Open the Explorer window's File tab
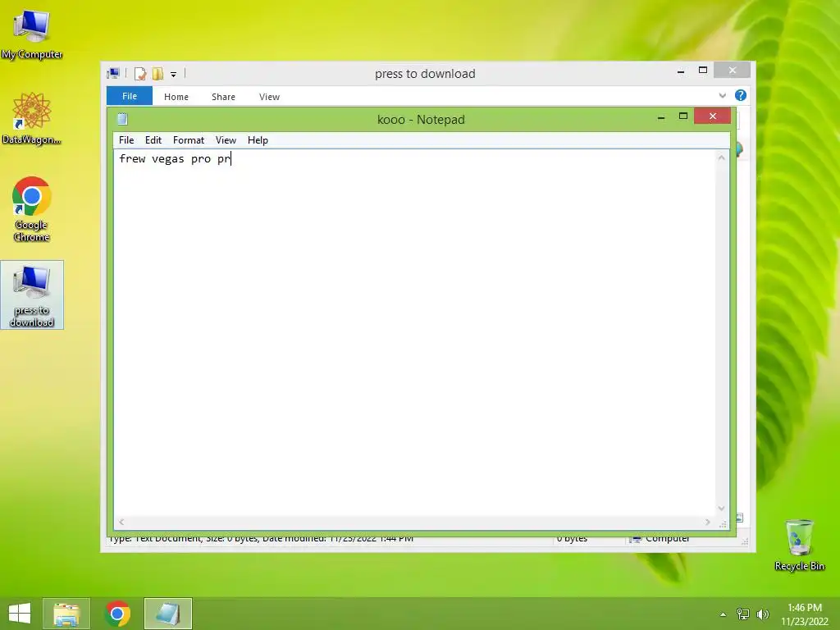Viewport: 840px width, 630px height. tap(130, 96)
